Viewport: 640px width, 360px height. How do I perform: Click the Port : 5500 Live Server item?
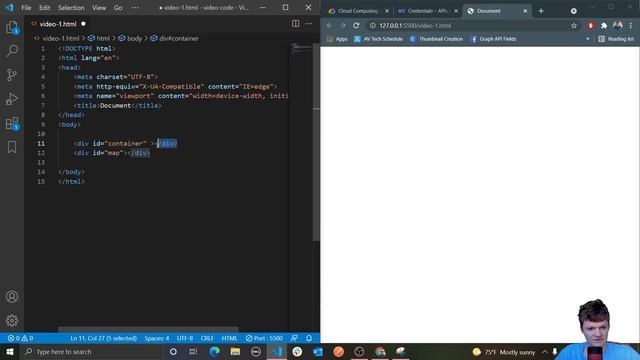click(x=264, y=338)
